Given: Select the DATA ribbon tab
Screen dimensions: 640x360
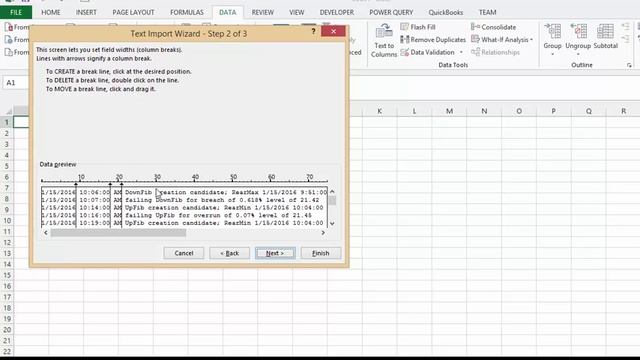Looking at the screenshot, I should (x=227, y=12).
